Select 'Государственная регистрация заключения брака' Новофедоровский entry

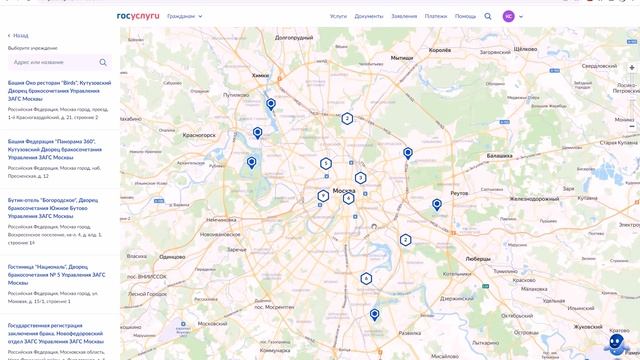point(56,333)
